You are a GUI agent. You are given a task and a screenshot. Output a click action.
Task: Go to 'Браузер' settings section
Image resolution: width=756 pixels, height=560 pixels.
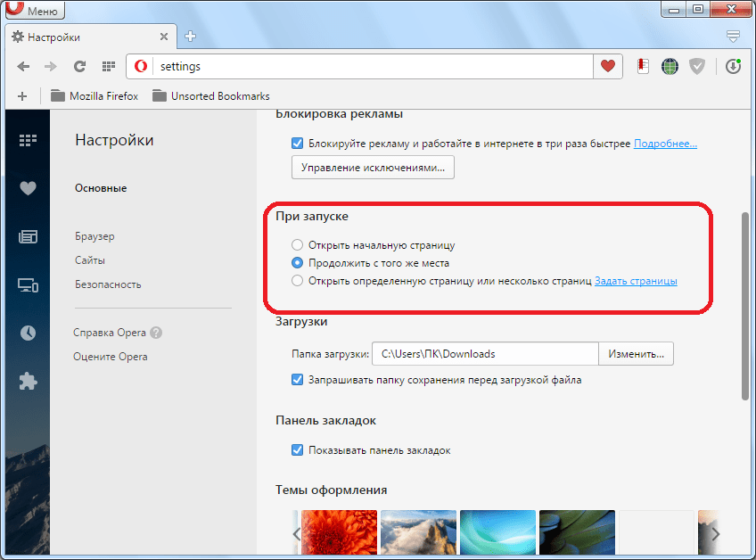94,236
